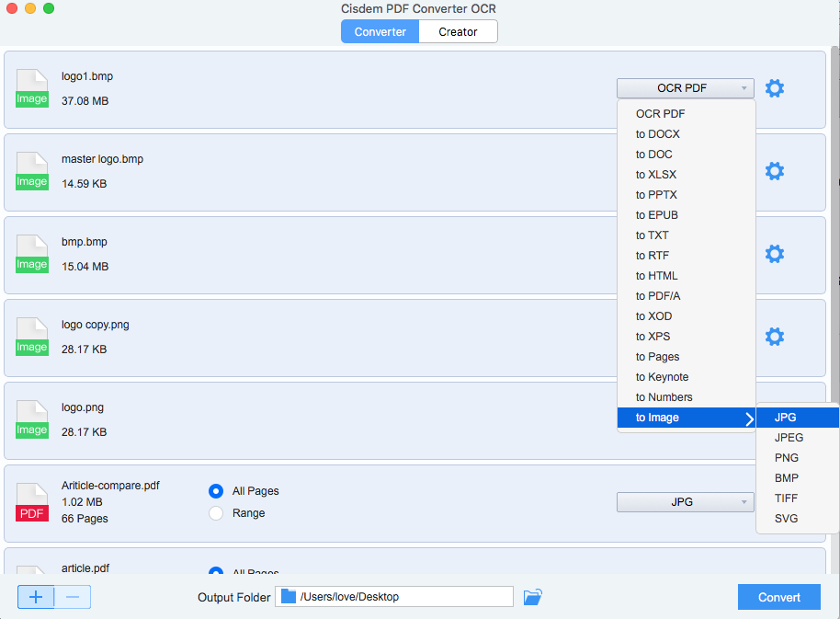Choose to XOD output format
The image size is (840, 619).
coord(687,316)
